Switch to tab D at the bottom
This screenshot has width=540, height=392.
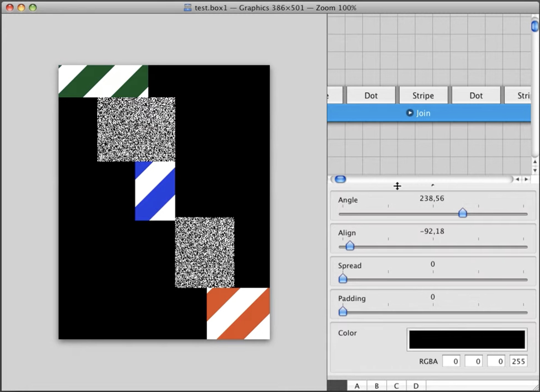pyautogui.click(x=416, y=386)
